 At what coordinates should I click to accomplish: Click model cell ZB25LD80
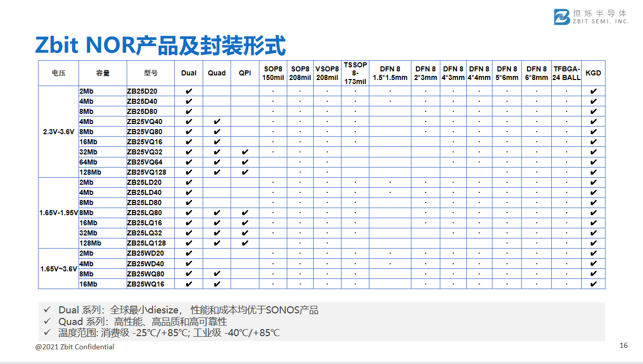(151, 203)
